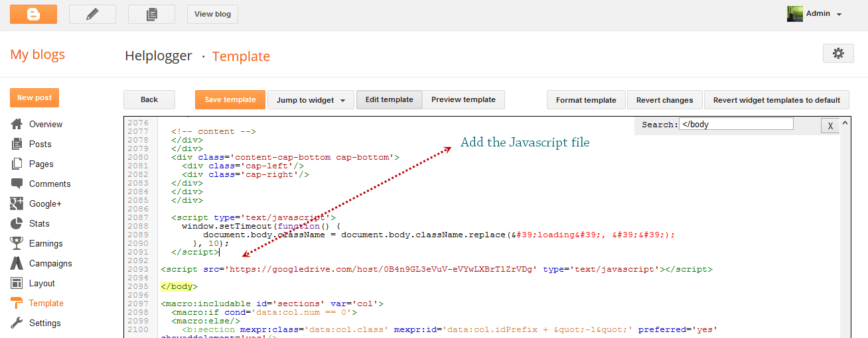This screenshot has width=868, height=338.
Task: Click the Template paint roller icon
Action: (17, 303)
